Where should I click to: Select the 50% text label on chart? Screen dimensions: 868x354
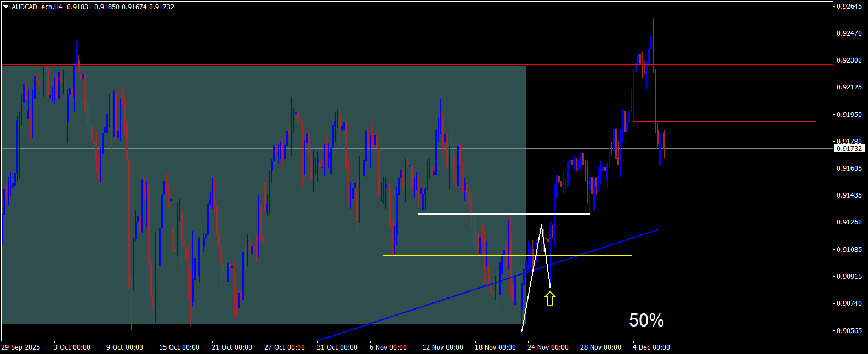click(646, 320)
